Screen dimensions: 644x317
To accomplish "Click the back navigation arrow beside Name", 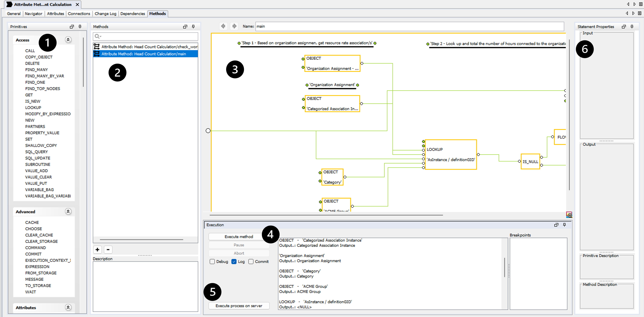I will tap(223, 26).
